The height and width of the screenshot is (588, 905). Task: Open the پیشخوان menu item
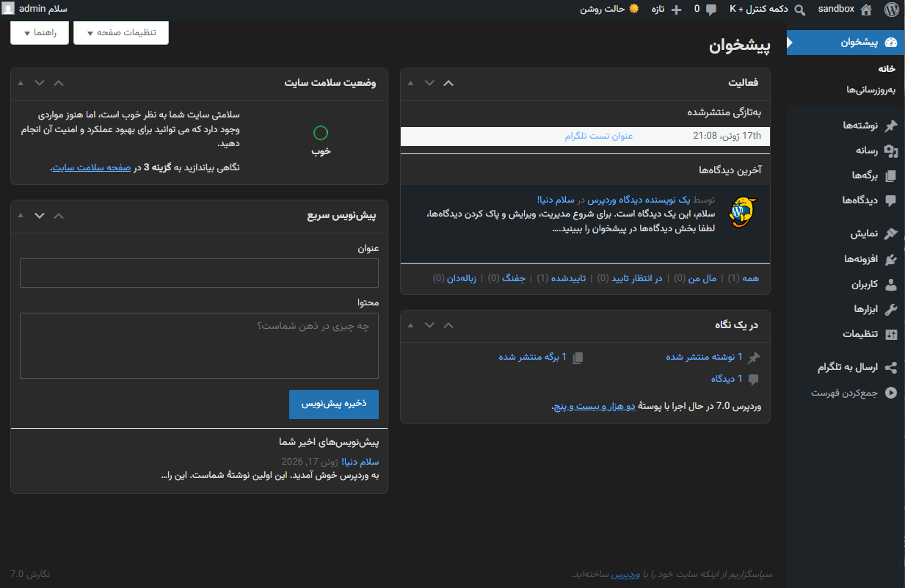846,43
